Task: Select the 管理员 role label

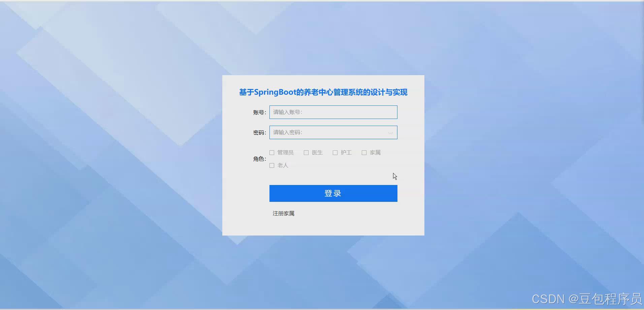Action: [x=285, y=152]
